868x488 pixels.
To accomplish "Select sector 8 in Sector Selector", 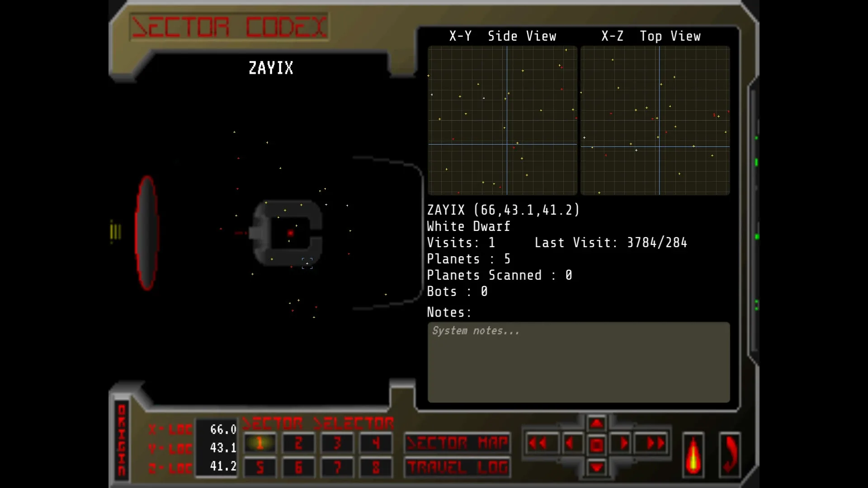I will click(x=376, y=467).
